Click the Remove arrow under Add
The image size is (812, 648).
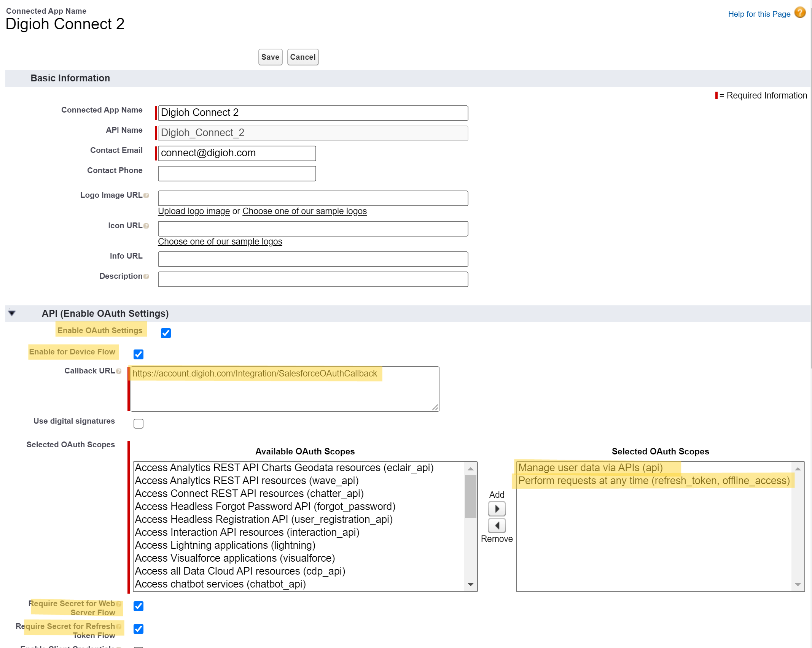(x=497, y=526)
